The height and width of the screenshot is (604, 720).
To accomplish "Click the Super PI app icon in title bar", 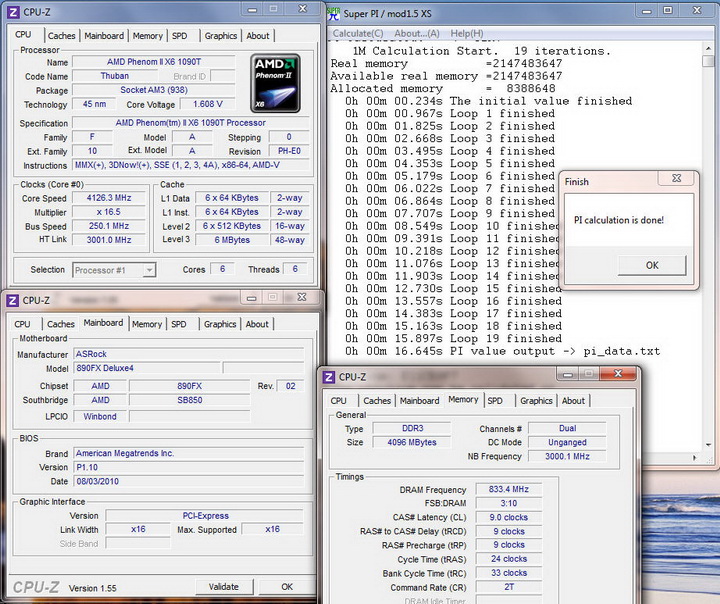I will 334,13.
